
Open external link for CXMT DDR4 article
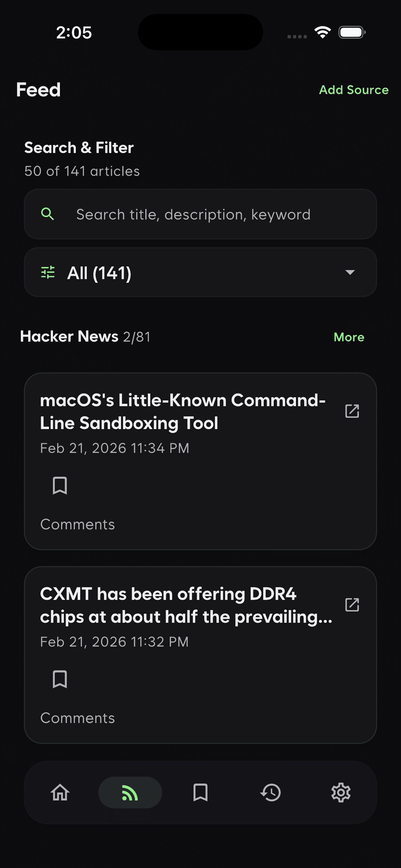point(352,605)
